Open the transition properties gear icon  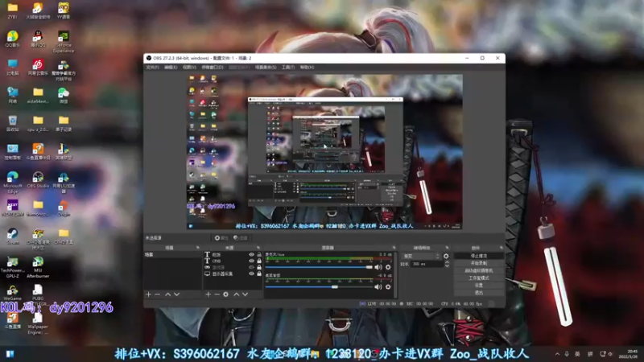446,256
